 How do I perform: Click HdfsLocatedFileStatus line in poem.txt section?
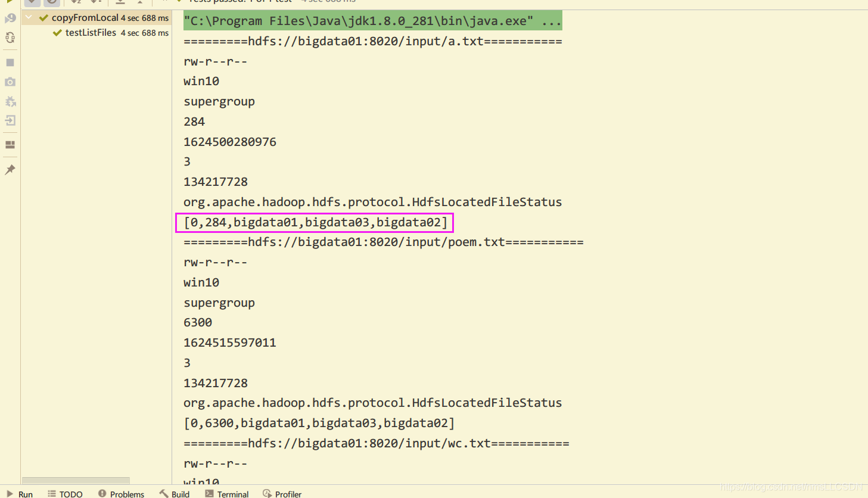pos(373,403)
